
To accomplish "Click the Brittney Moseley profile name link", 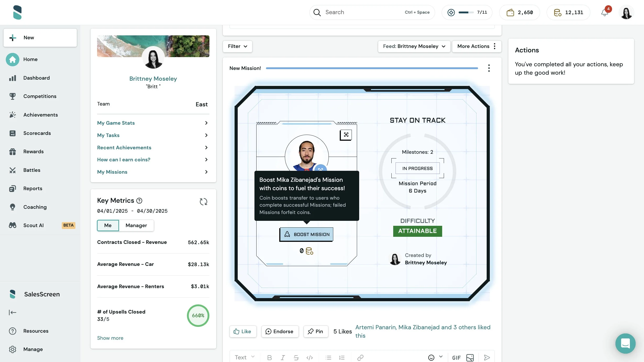I will pyautogui.click(x=153, y=79).
